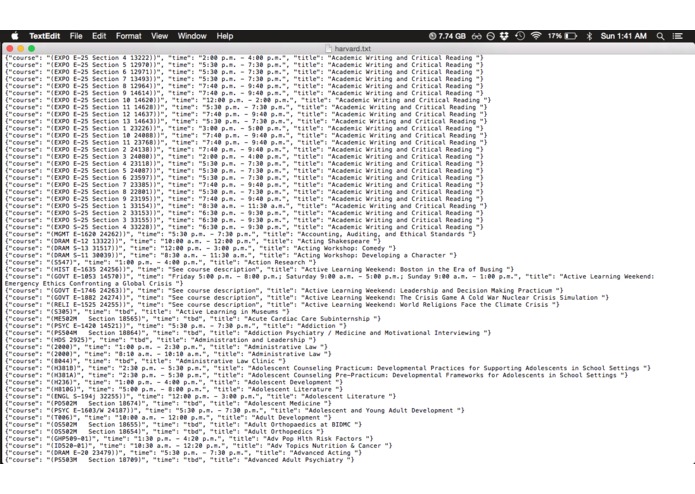Click the "Advanced Adult Psychiatry" line
This screenshot has height=494, width=695.
pyautogui.click(x=180, y=460)
